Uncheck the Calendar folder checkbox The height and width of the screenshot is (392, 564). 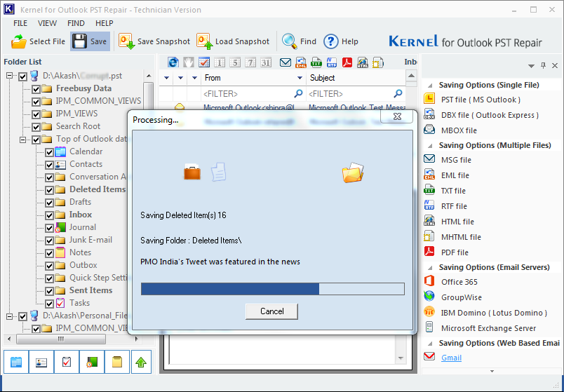pos(49,152)
